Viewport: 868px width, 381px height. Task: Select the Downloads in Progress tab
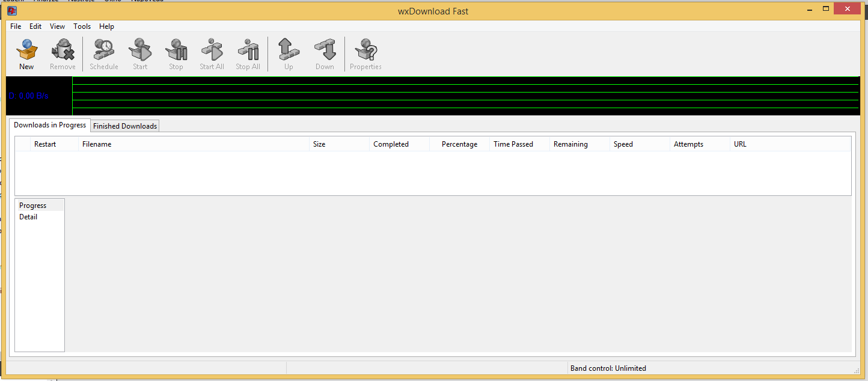click(50, 126)
